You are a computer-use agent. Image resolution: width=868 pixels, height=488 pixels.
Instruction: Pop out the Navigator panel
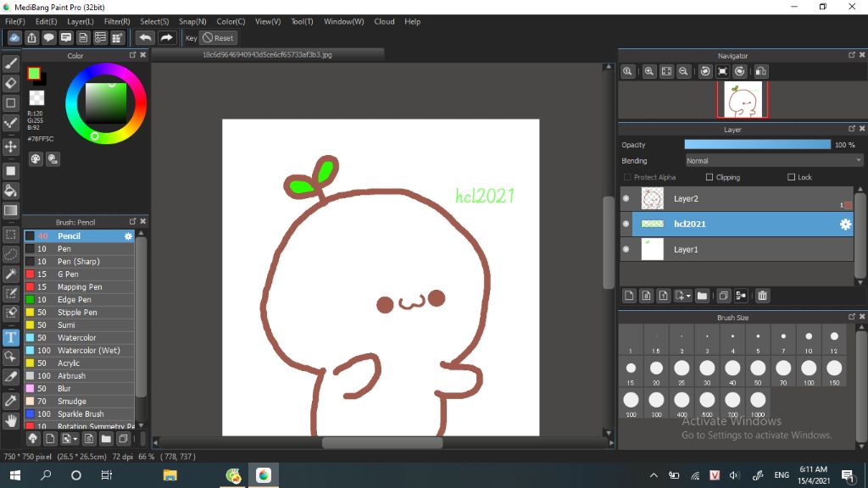pos(851,55)
